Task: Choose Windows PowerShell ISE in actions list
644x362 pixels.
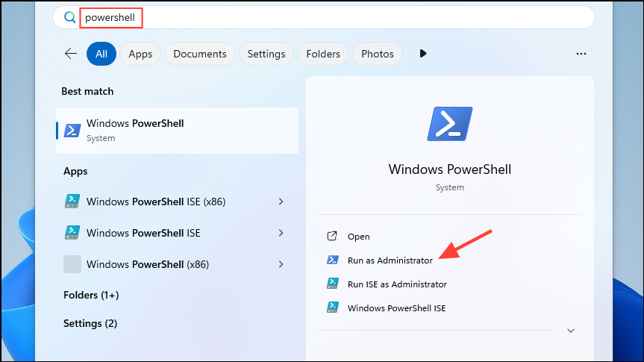Action: pos(397,308)
